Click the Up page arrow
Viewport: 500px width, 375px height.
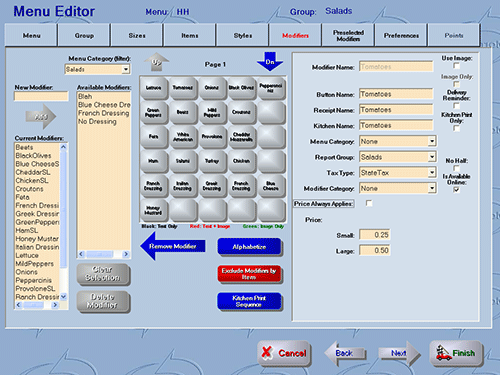pyautogui.click(x=156, y=62)
